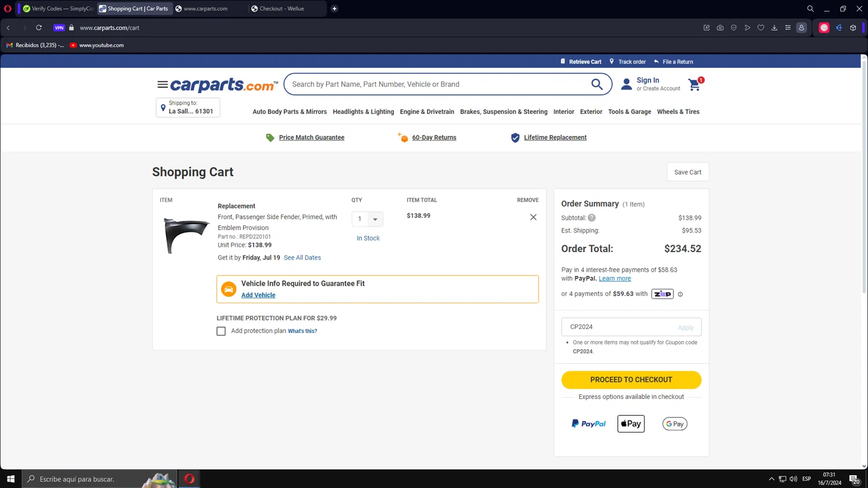
Task: Click the Sign In user icon
Action: 626,84
